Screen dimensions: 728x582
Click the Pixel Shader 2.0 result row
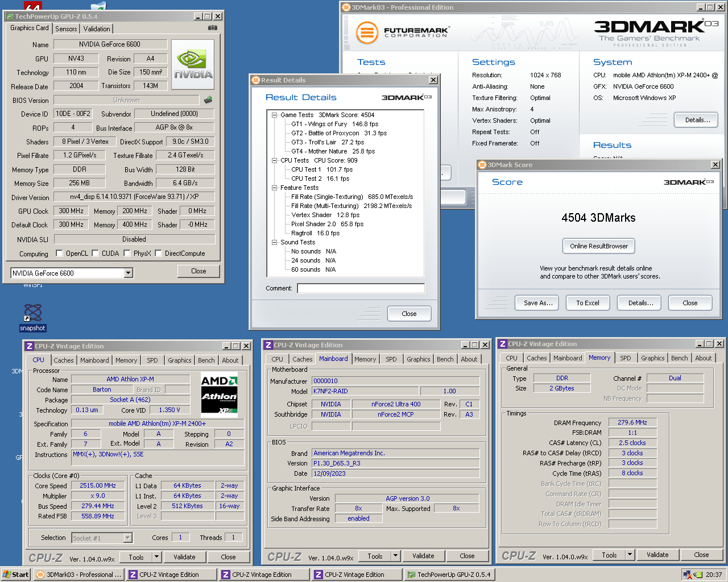[x=327, y=224]
